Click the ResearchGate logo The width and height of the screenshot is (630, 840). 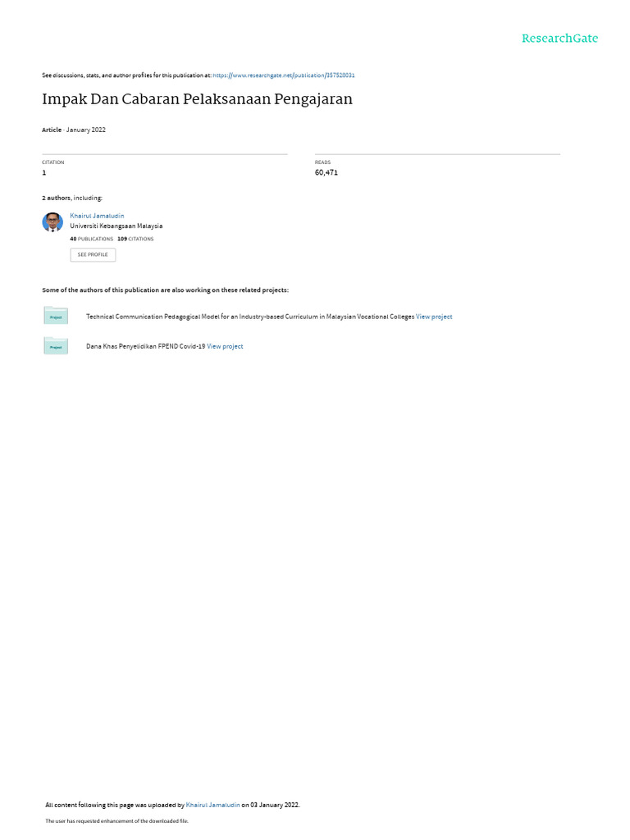559,39
